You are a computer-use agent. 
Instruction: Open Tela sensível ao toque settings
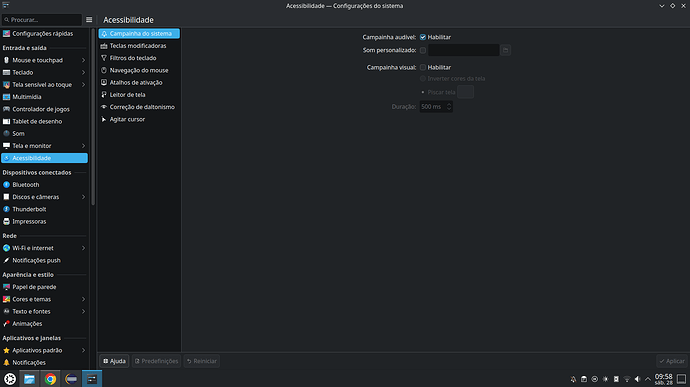[x=44, y=85]
